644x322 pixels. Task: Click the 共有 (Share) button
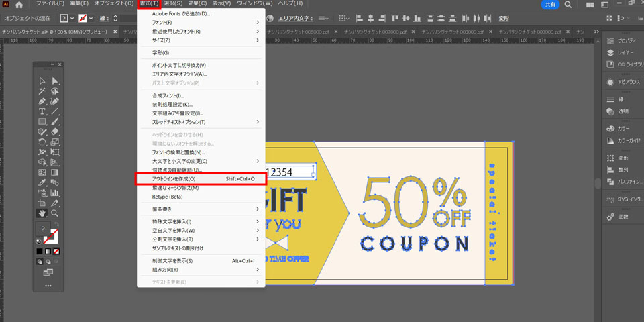549,5
